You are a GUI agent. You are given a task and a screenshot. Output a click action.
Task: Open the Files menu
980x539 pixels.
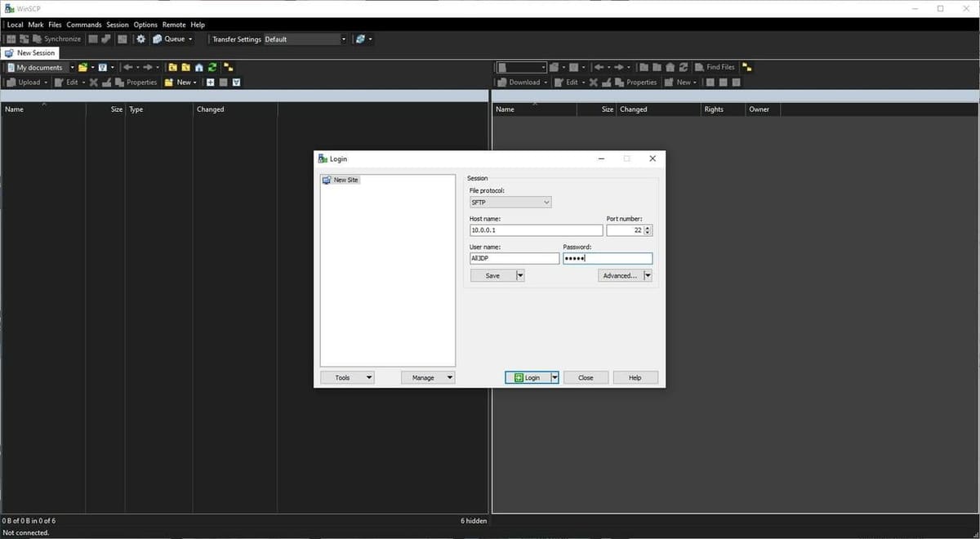click(55, 24)
